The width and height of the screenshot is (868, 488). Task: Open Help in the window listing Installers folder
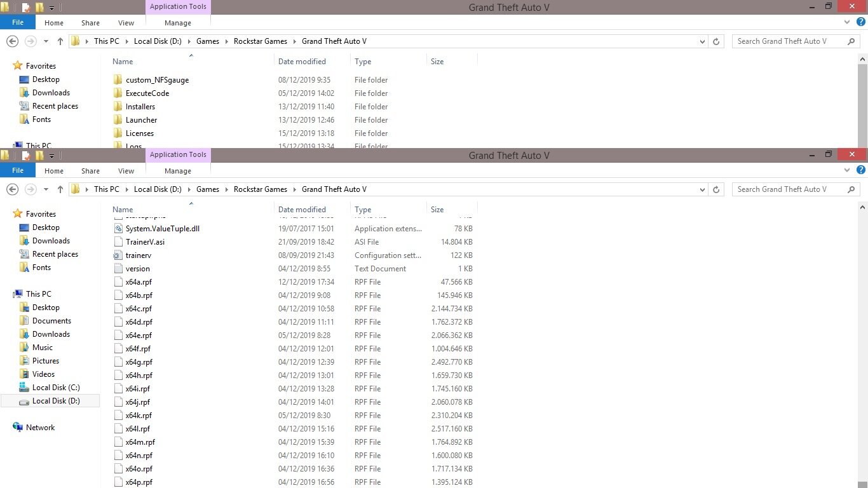[x=861, y=22]
